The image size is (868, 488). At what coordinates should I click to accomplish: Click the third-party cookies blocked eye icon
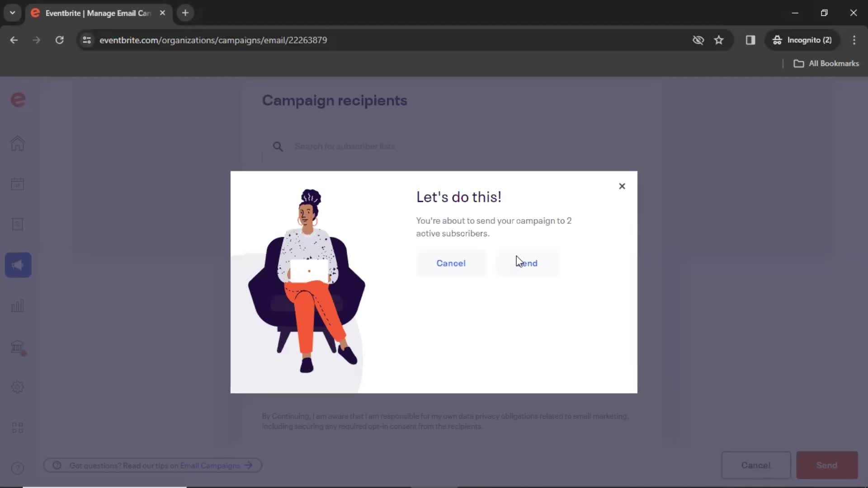[698, 40]
